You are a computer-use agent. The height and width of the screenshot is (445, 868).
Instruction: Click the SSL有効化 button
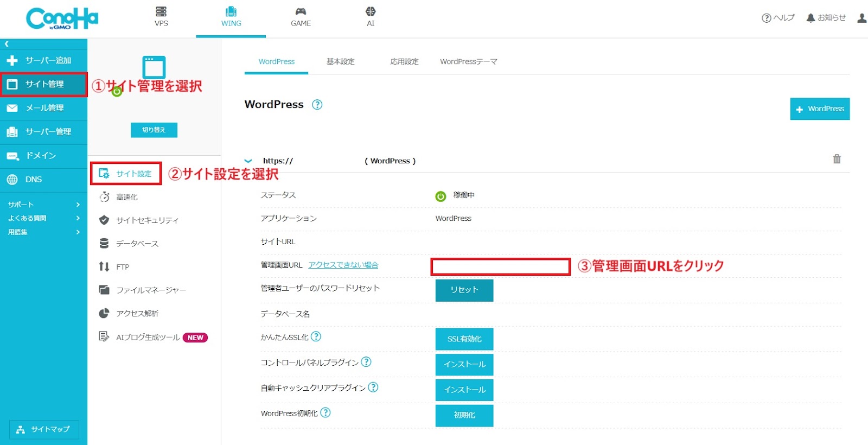464,339
